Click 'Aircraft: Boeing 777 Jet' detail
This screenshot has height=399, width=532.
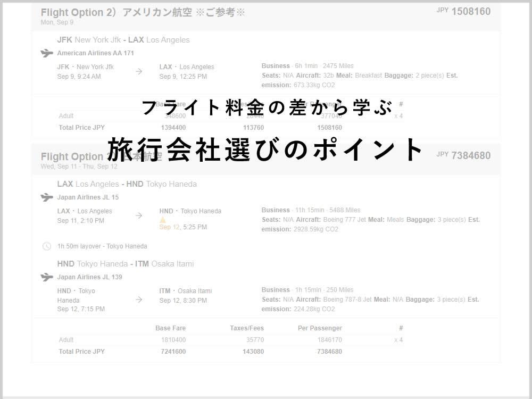[x=331, y=220]
